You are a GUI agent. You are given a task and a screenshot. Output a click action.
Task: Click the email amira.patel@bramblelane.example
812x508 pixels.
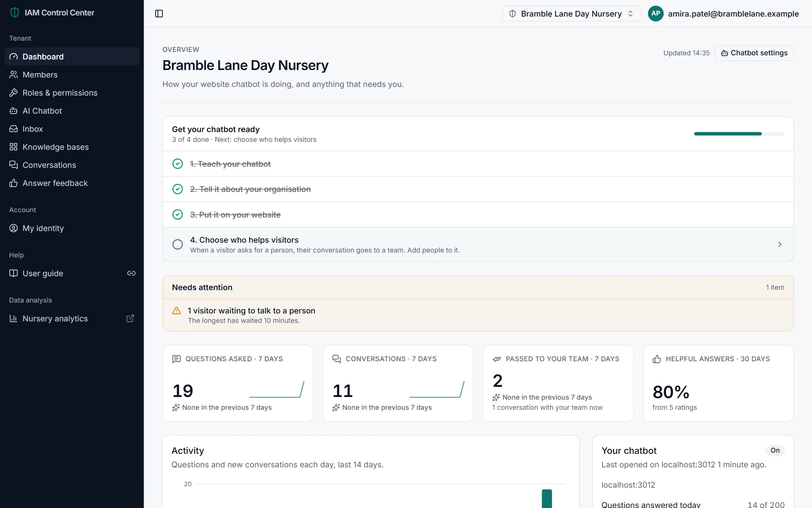(733, 14)
